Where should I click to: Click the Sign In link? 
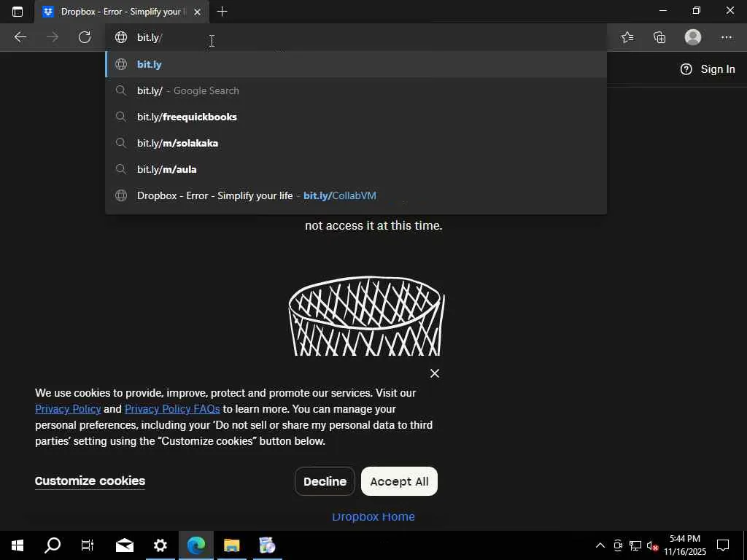coord(718,69)
